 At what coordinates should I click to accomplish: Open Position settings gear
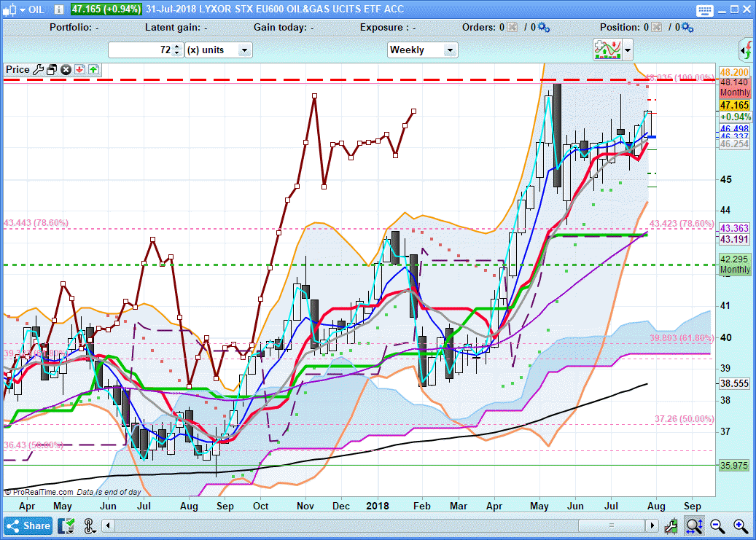point(689,28)
